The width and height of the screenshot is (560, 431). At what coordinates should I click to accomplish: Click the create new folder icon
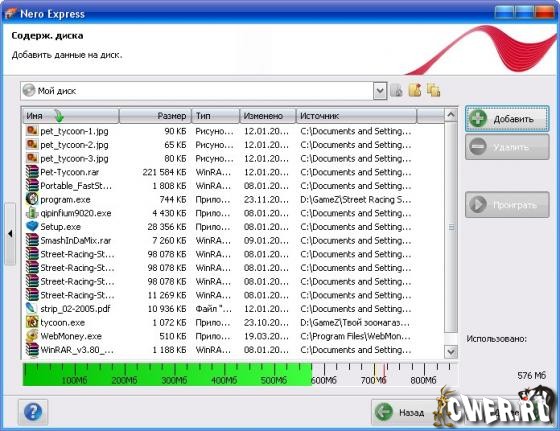(415, 90)
